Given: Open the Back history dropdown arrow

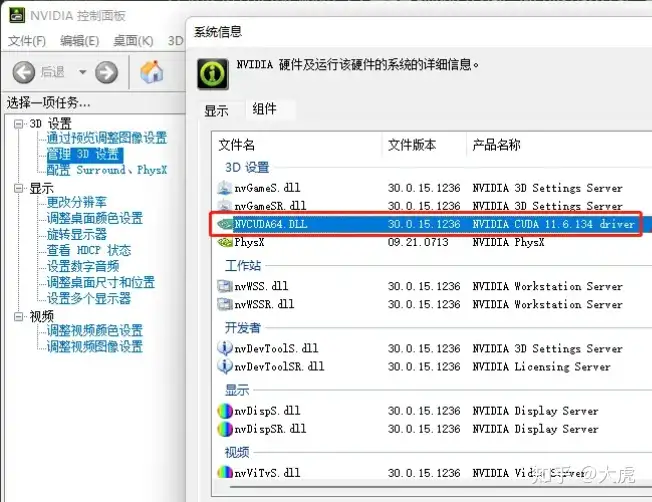Looking at the screenshot, I should coord(83,72).
